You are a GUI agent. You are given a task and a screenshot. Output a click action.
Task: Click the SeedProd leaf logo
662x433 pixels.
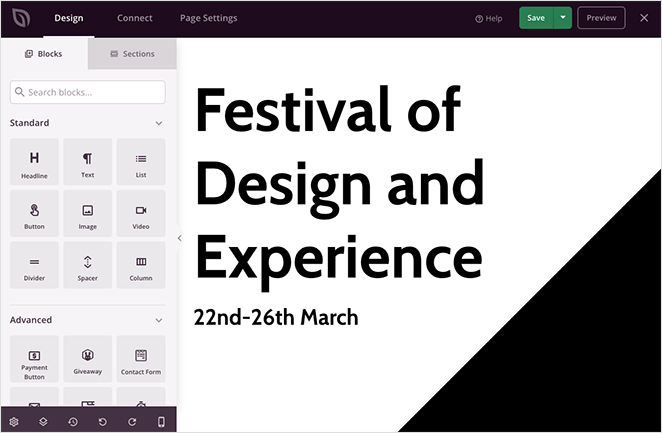[21, 18]
